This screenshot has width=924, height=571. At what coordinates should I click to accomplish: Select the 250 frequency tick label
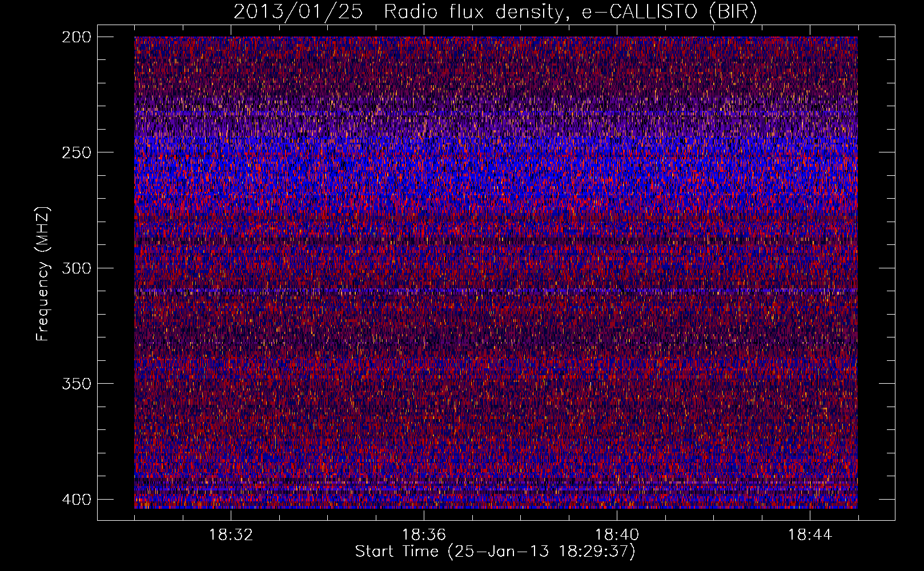pyautogui.click(x=76, y=152)
